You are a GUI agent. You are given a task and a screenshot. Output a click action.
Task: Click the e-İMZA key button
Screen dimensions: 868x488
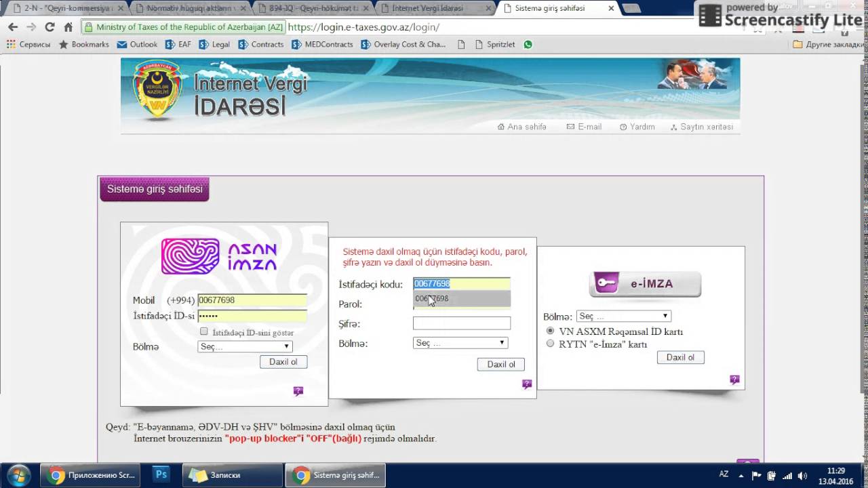[645, 284]
